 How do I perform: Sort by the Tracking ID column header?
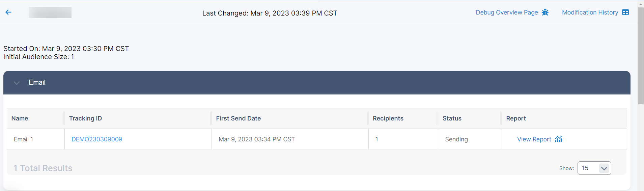click(85, 118)
